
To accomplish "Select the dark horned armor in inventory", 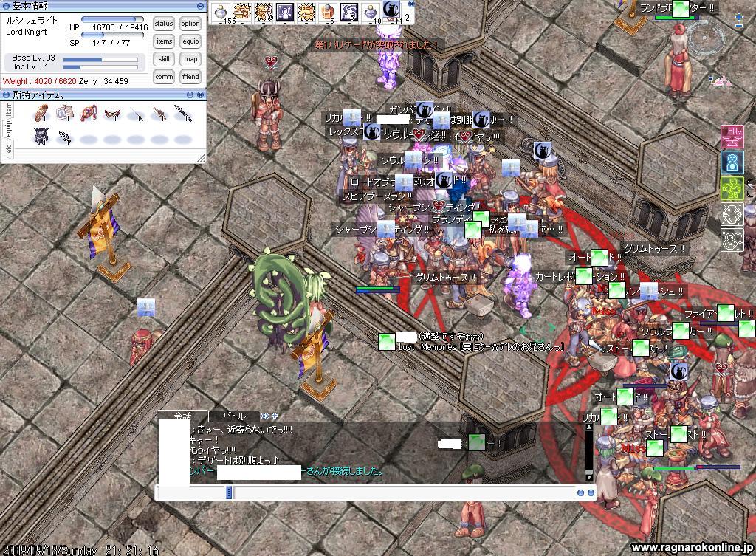I will (41, 137).
